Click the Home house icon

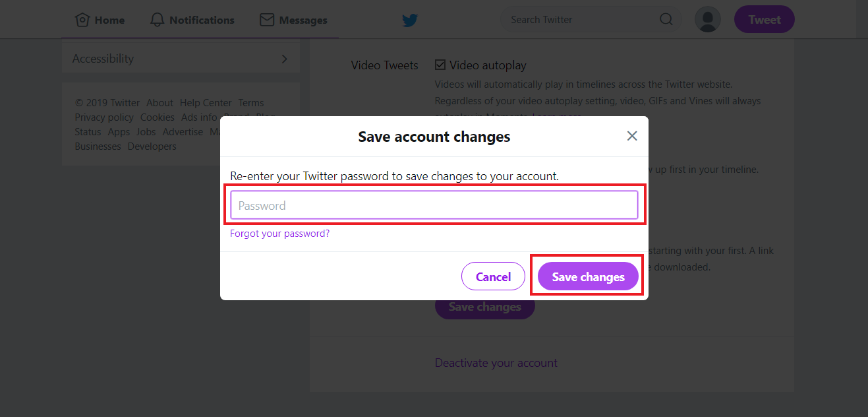(82, 20)
